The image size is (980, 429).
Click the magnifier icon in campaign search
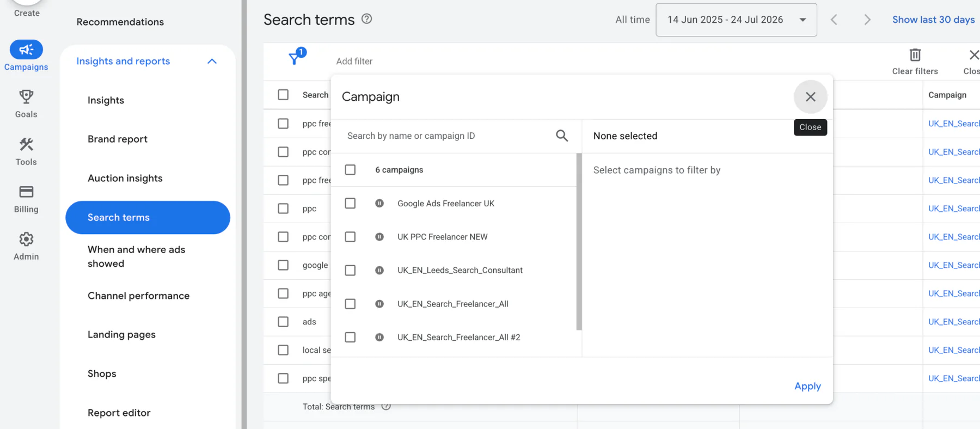tap(562, 136)
